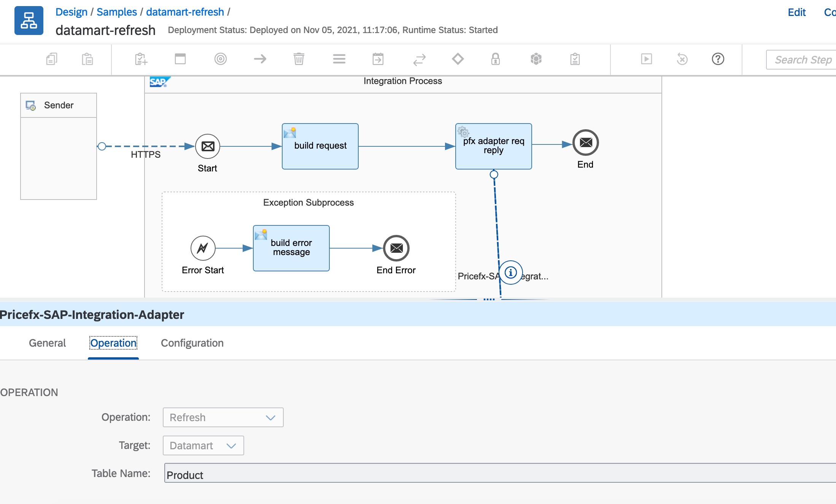Open the Target dropdown showing Datamart
This screenshot has height=504, width=836.
pos(203,445)
